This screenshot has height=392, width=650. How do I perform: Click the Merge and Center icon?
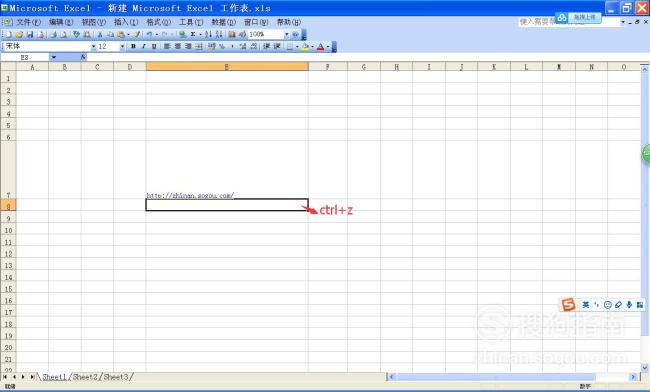(199, 46)
